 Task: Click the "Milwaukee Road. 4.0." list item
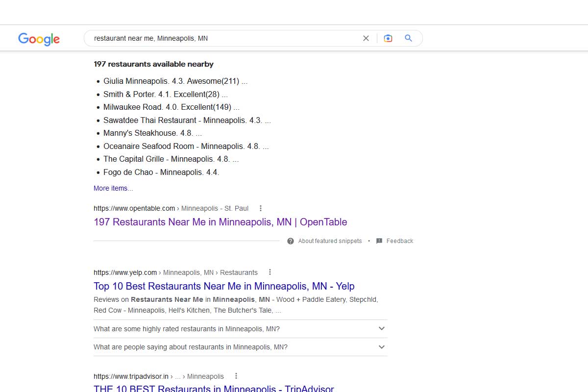point(171,107)
